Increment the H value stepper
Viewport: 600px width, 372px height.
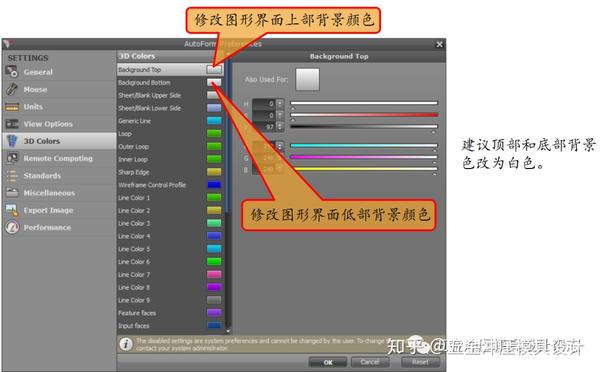coord(280,101)
